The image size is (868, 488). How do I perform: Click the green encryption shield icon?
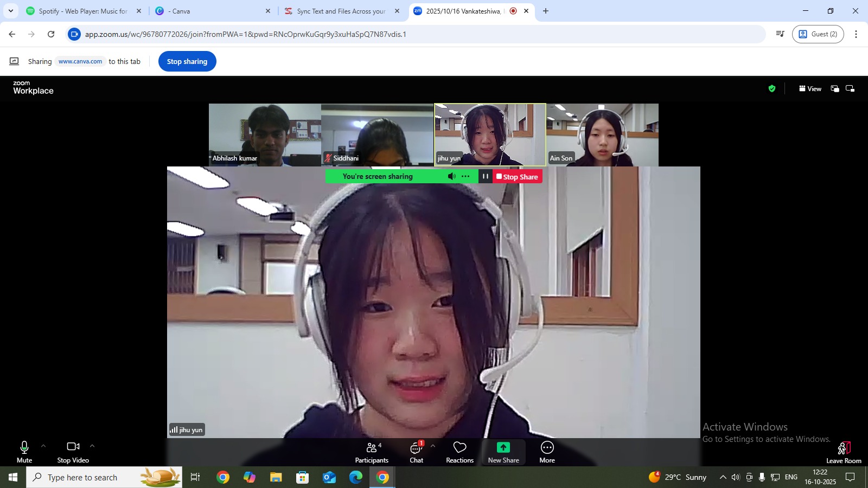(x=772, y=88)
